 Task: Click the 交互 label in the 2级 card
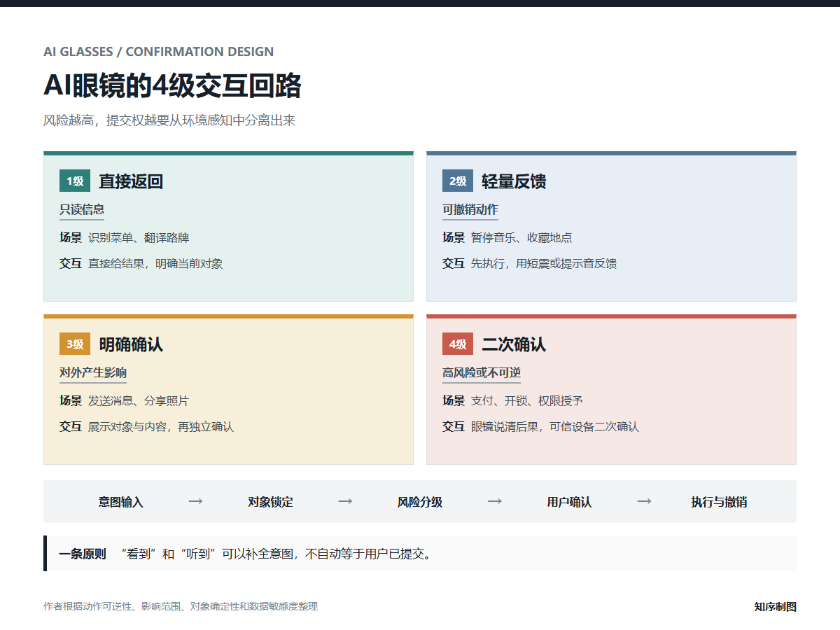(454, 264)
